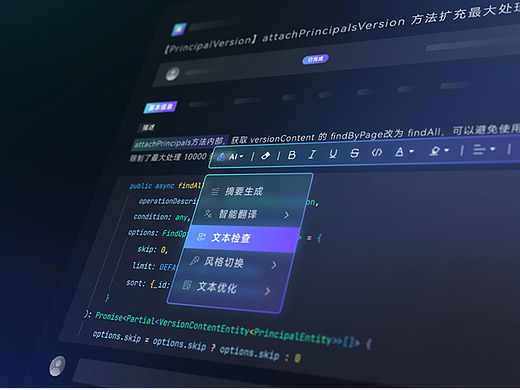This screenshot has height=390, width=520.
Task: Click the Promise<Partial<VersionContentEntity code line
Action: pyautogui.click(x=227, y=328)
